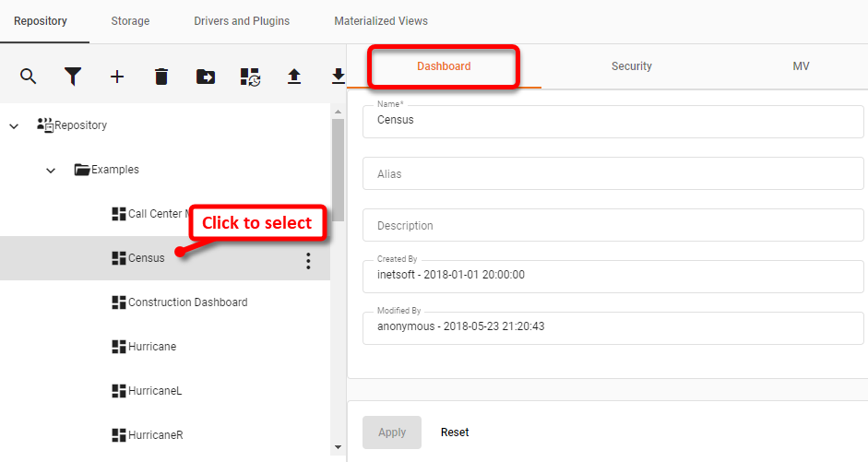The width and height of the screenshot is (868, 462).
Task: Select the Security tab
Action: [632, 66]
